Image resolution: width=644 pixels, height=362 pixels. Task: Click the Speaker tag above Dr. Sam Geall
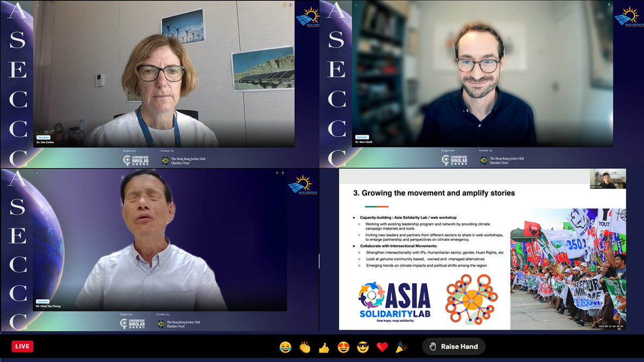[362, 137]
